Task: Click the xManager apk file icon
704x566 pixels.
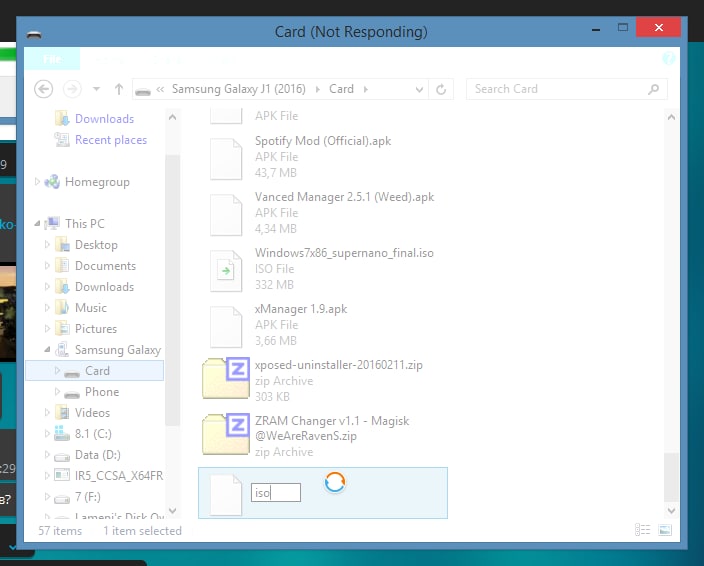Action: (226, 327)
